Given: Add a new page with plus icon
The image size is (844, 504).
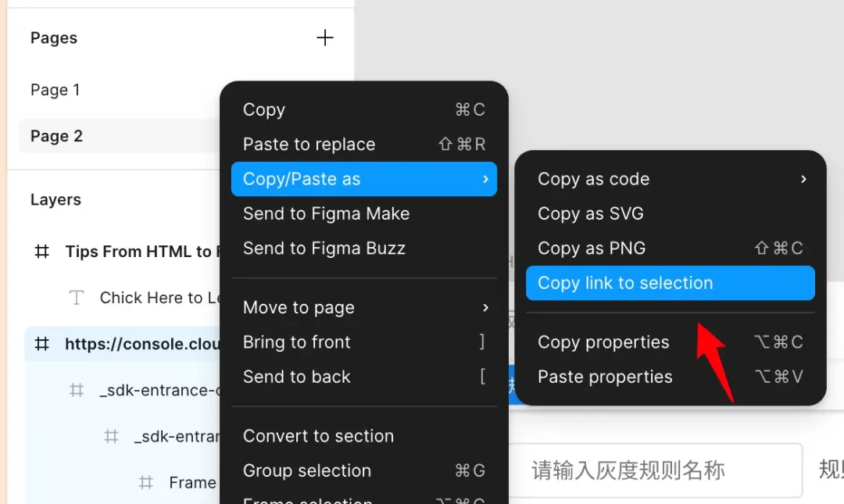Looking at the screenshot, I should (324, 38).
